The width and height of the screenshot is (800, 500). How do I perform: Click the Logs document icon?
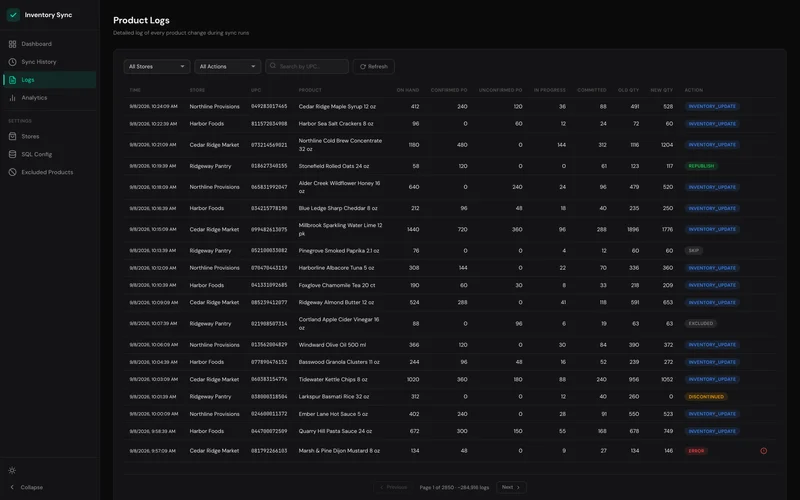pyautogui.click(x=12, y=80)
